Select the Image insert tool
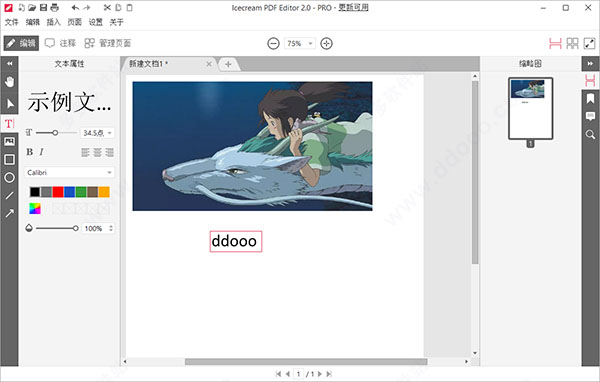600x382 pixels. click(10, 141)
